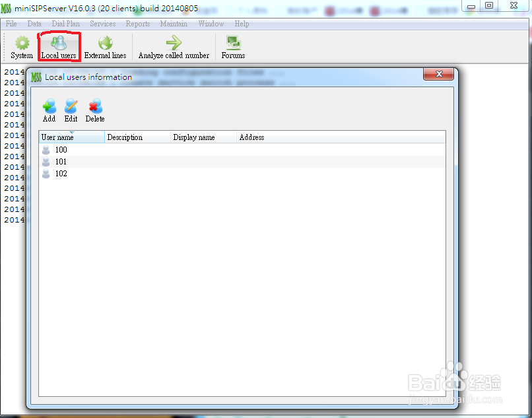Open the File menu
Screen dimensions: 532x418
coord(11,24)
